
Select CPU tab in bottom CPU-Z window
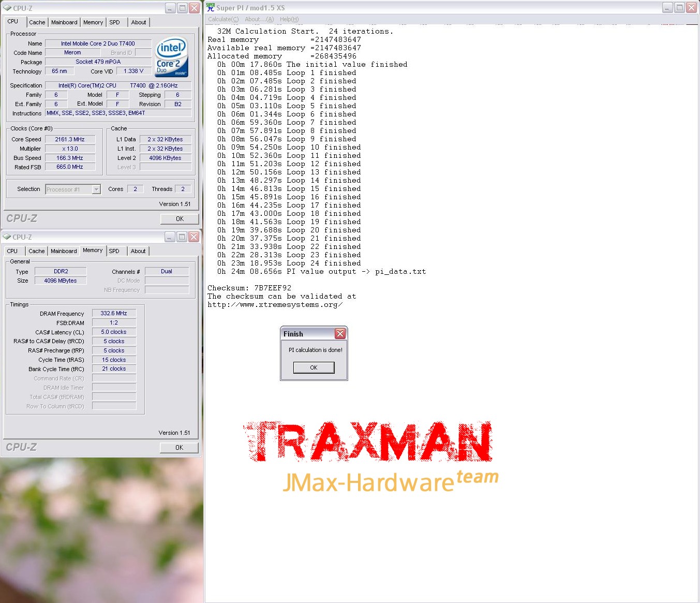click(x=12, y=251)
